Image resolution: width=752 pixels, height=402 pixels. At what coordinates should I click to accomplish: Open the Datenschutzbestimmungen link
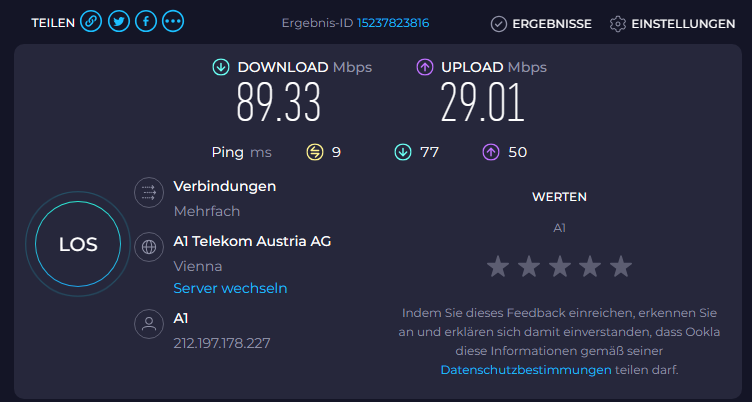click(x=526, y=370)
